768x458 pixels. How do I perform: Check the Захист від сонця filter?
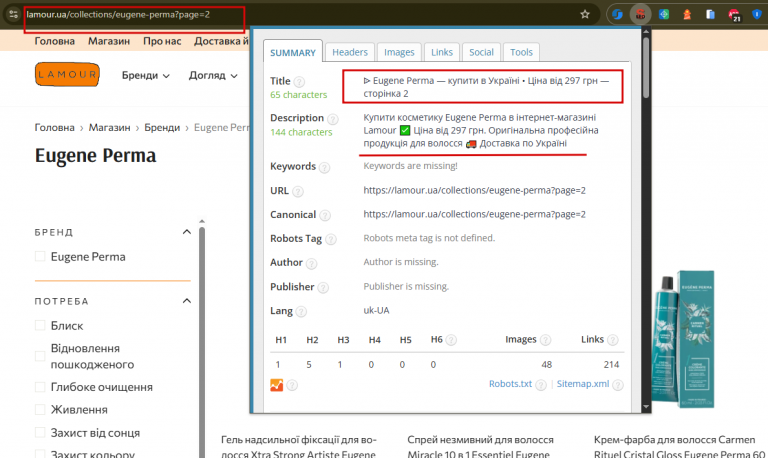coord(40,433)
